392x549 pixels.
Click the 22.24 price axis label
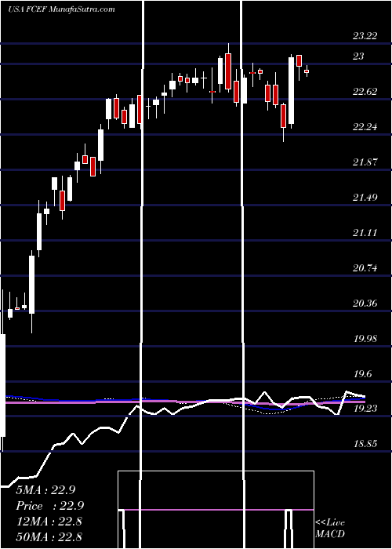click(x=365, y=127)
